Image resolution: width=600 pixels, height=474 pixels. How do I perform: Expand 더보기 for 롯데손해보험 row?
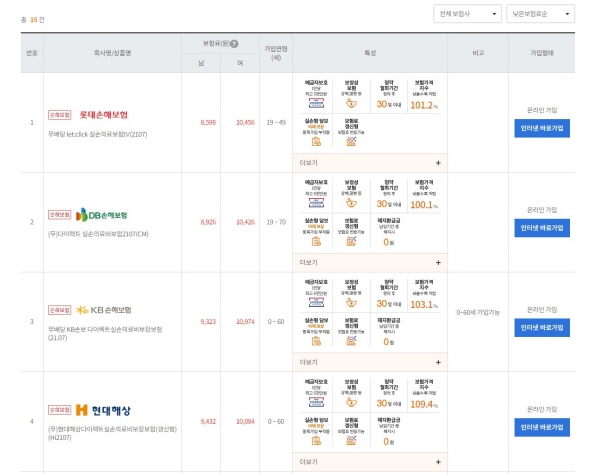click(370, 163)
